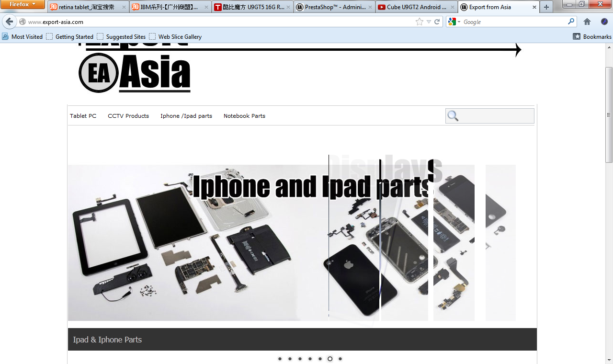Open the Suggested Sites bookmark
The width and height of the screenshot is (613, 364).
tap(121, 36)
